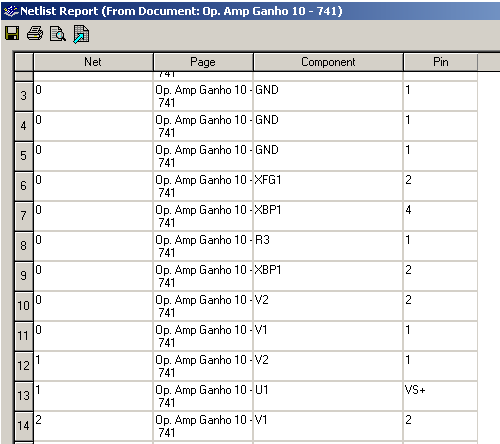500x444 pixels.
Task: Select row header number 4
Action: coord(24,126)
